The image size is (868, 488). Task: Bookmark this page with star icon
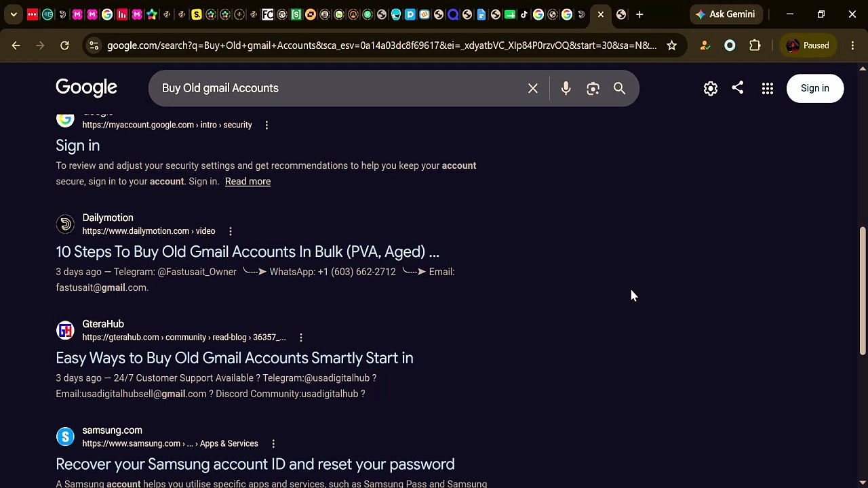coord(671,45)
